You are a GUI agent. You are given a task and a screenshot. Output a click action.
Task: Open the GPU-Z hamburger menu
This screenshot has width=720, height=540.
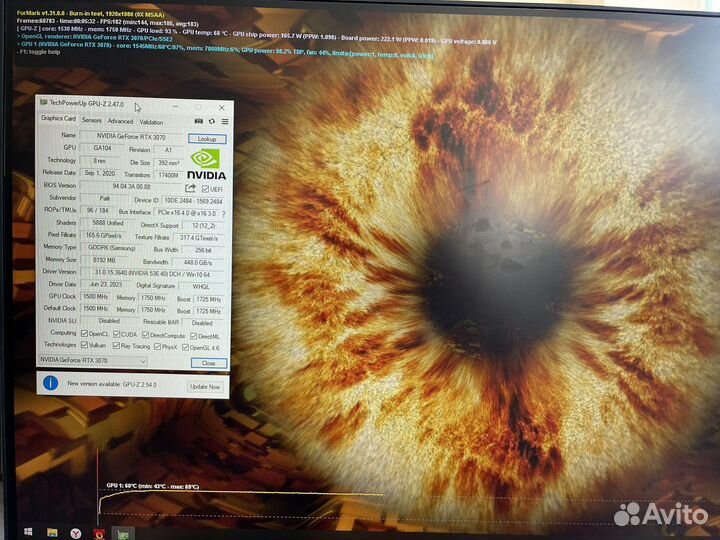point(225,121)
